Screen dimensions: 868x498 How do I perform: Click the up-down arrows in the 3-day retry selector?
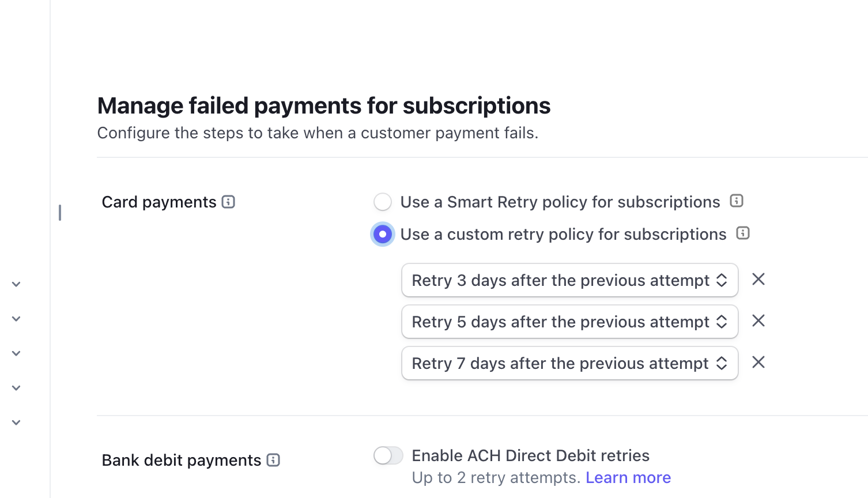click(x=721, y=280)
